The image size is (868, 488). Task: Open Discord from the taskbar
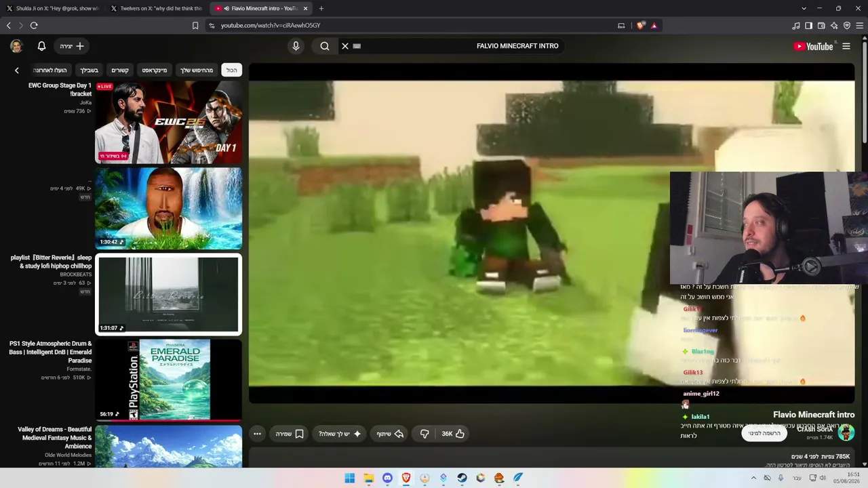[x=387, y=478]
